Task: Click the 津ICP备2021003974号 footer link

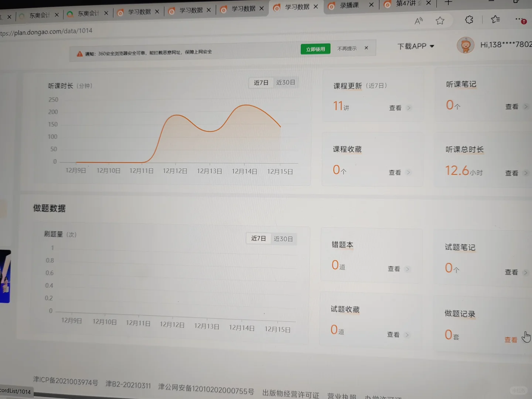Action: tap(66, 381)
